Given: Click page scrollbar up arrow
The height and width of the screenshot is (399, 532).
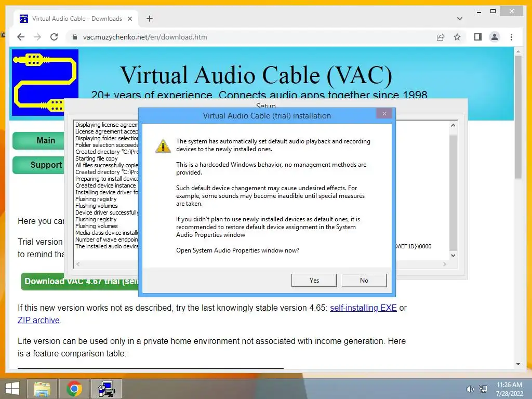Looking at the screenshot, I should 518,51.
